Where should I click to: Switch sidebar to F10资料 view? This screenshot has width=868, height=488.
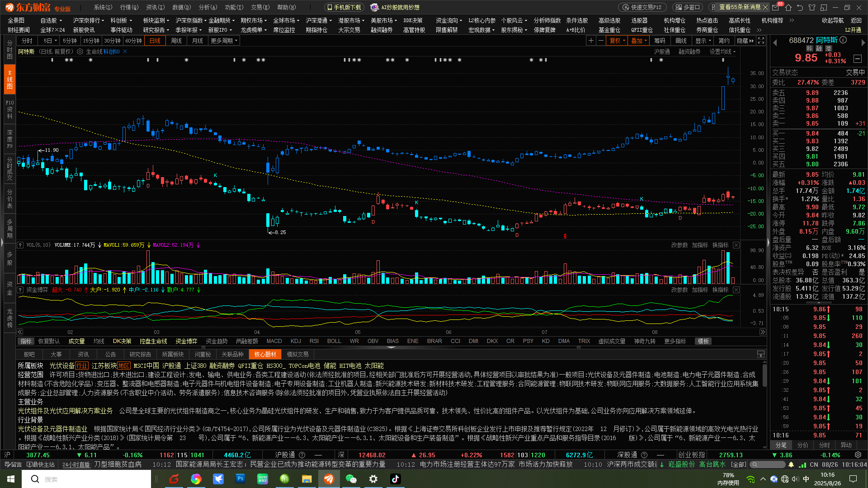click(9, 109)
